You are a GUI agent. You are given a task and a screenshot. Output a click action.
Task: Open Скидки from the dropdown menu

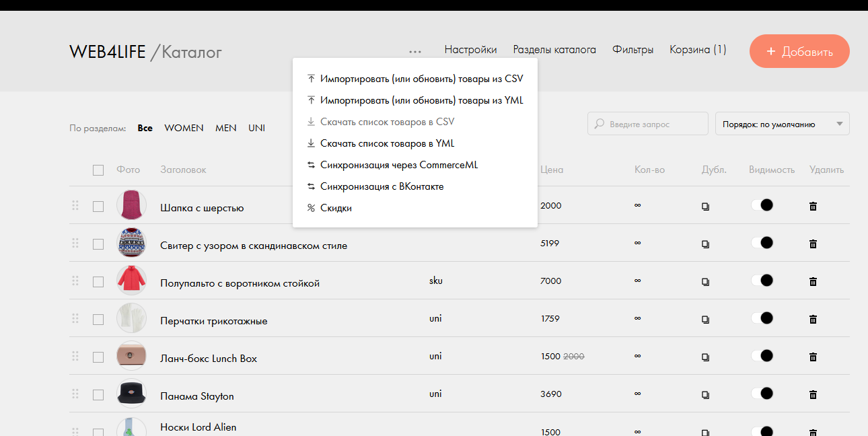point(336,208)
